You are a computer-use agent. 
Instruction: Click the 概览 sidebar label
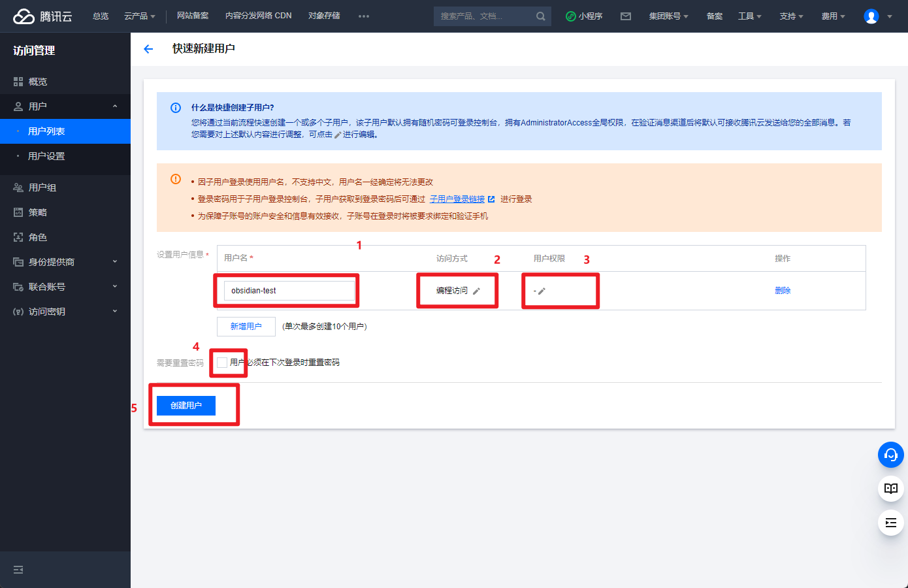38,82
